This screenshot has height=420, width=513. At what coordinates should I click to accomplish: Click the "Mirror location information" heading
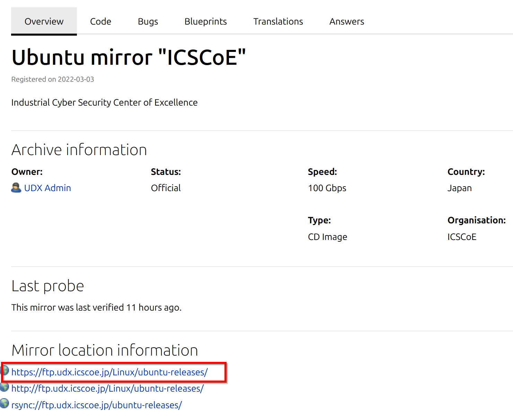[105, 350]
